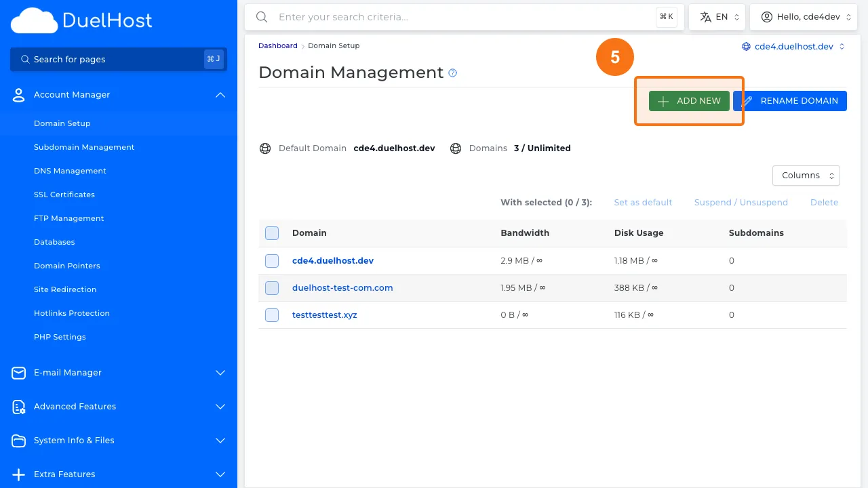Select the checkbox for testtesttest.xyz
This screenshot has height=488, width=868.
coord(271,315)
